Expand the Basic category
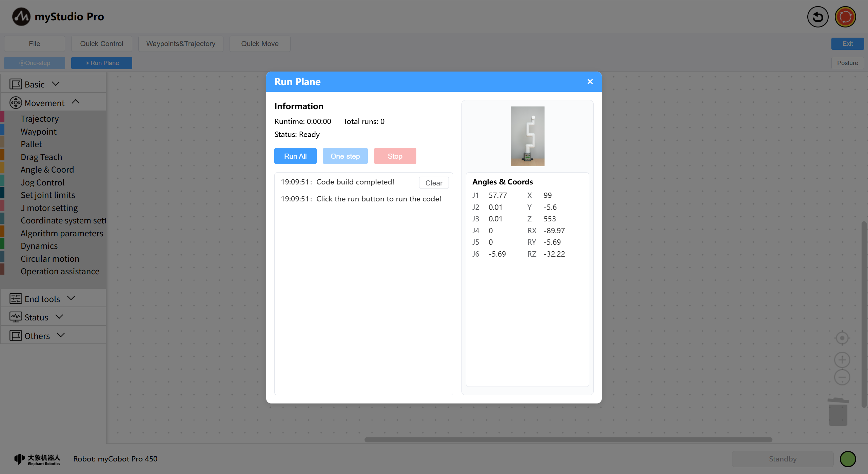The width and height of the screenshot is (868, 474). (35, 84)
